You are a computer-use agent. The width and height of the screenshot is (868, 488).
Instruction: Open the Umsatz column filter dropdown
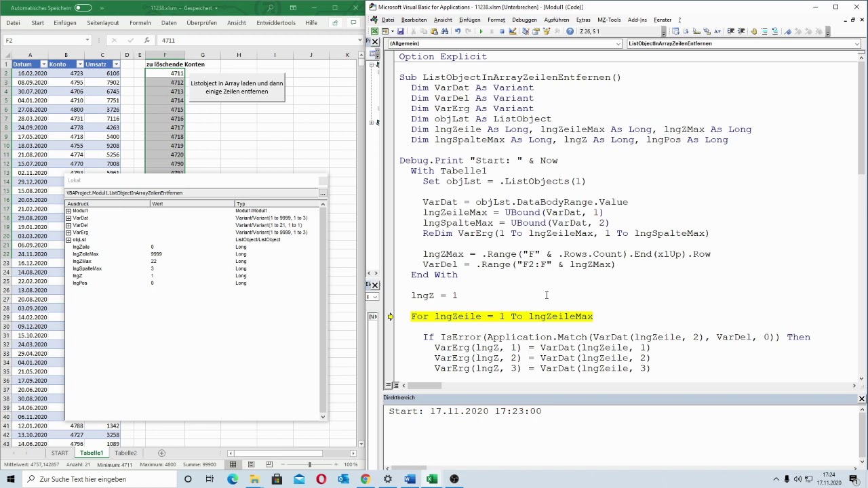coord(116,64)
